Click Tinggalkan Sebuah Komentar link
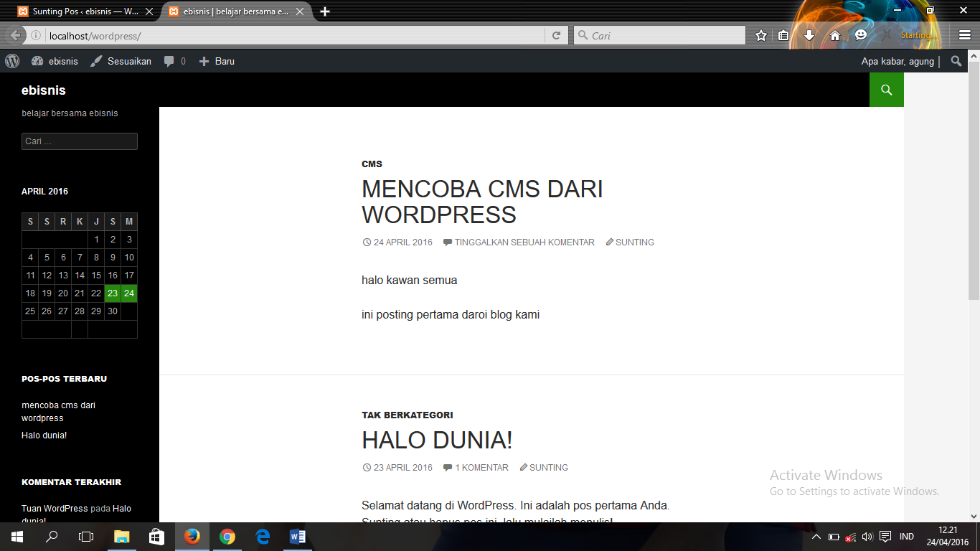980x551 pixels. (519, 242)
